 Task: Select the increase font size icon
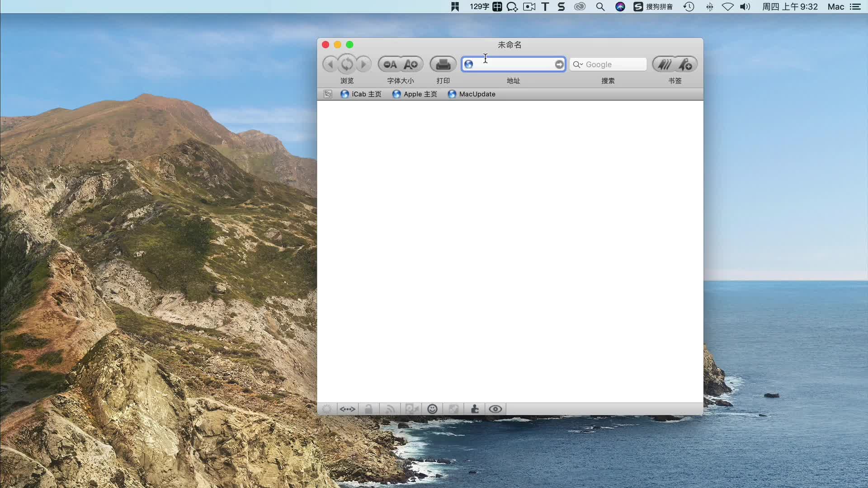click(x=411, y=64)
